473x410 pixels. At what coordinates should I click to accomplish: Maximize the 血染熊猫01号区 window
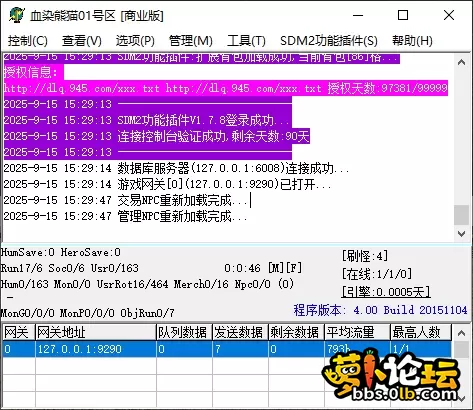pos(403,15)
